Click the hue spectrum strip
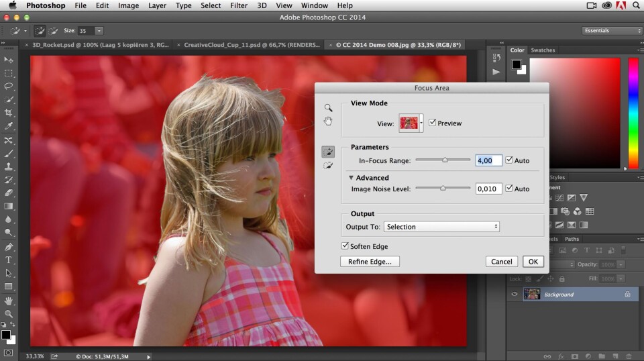 click(633, 113)
